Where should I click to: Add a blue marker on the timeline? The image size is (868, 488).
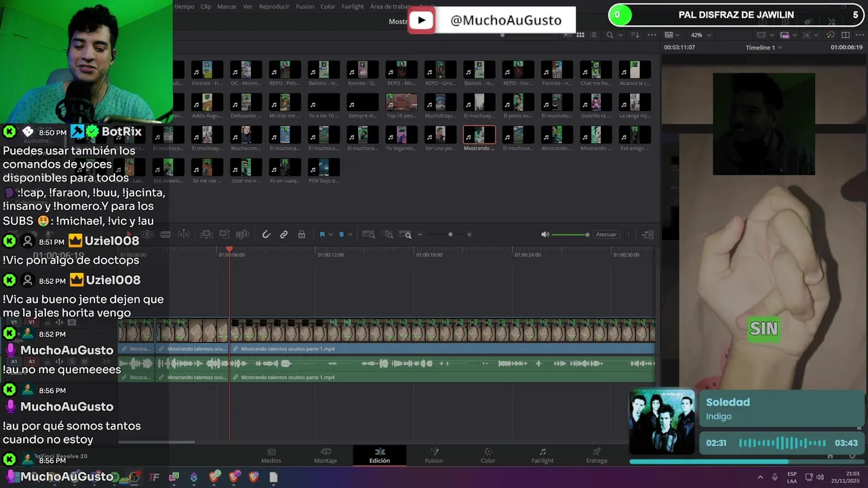pyautogui.click(x=341, y=235)
